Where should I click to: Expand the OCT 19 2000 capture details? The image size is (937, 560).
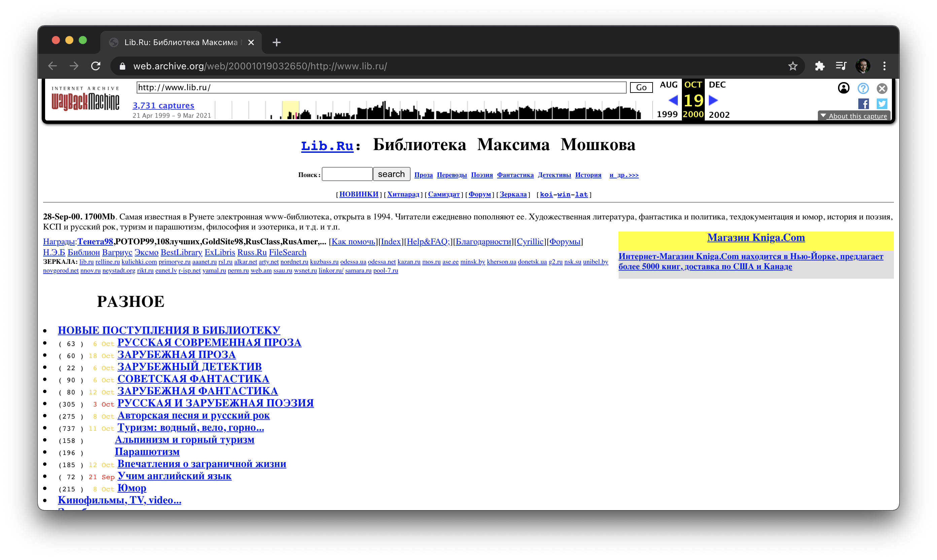click(855, 115)
